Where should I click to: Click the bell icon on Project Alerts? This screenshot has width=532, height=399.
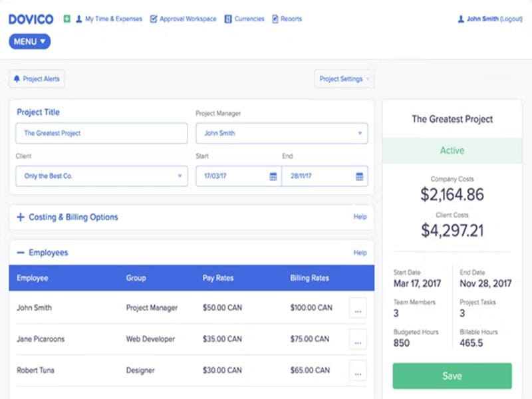click(x=18, y=78)
